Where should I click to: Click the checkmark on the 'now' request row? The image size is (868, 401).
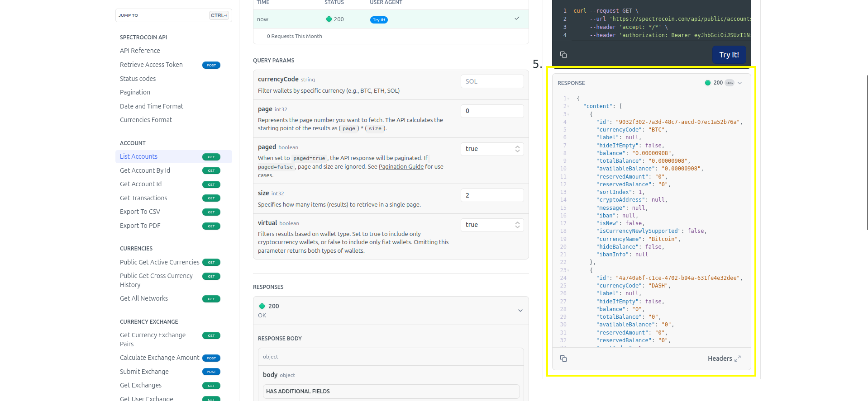517,19
